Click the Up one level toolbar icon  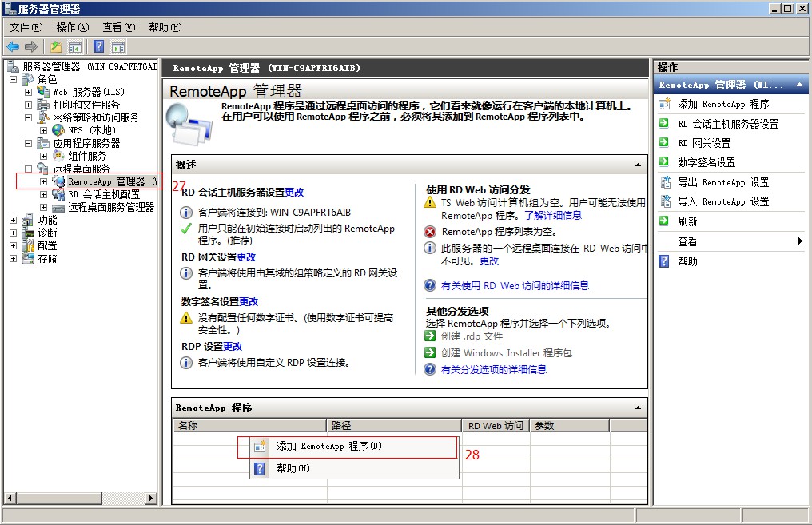click(x=55, y=47)
